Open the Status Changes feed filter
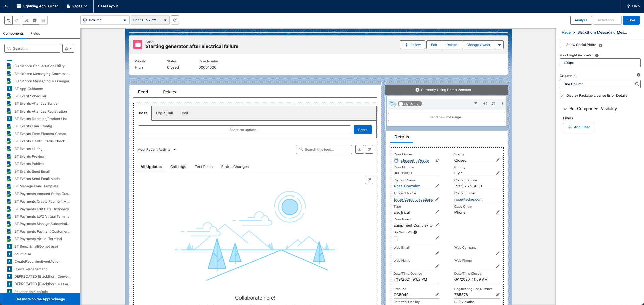Screen dimensions: 644x305 pyautogui.click(x=235, y=167)
